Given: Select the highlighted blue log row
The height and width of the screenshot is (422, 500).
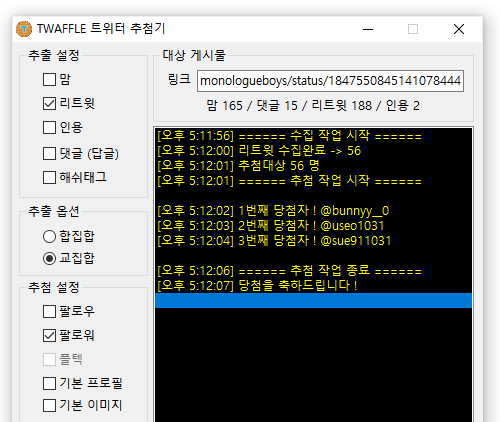Looking at the screenshot, I should (314, 300).
